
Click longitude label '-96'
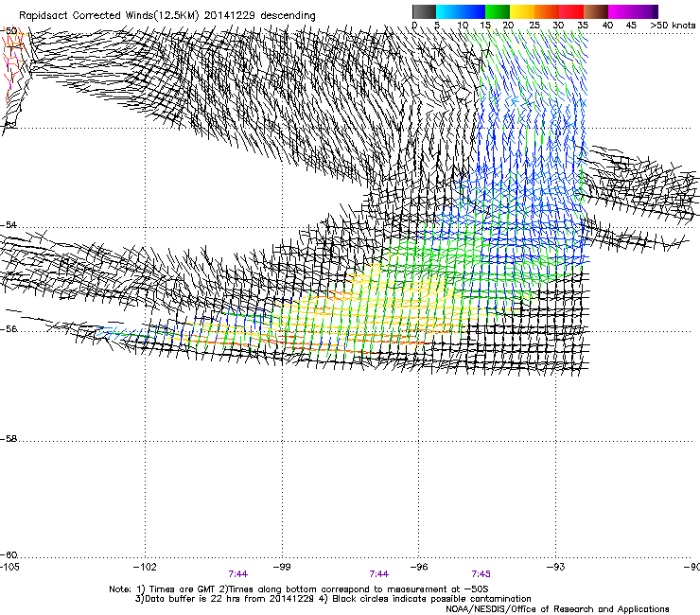click(x=419, y=567)
